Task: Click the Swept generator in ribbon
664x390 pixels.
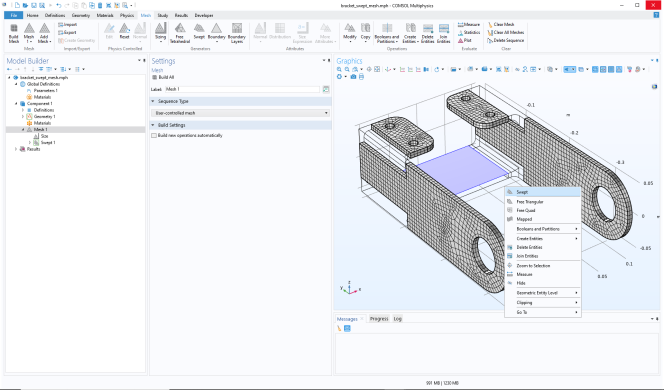Action: click(199, 33)
